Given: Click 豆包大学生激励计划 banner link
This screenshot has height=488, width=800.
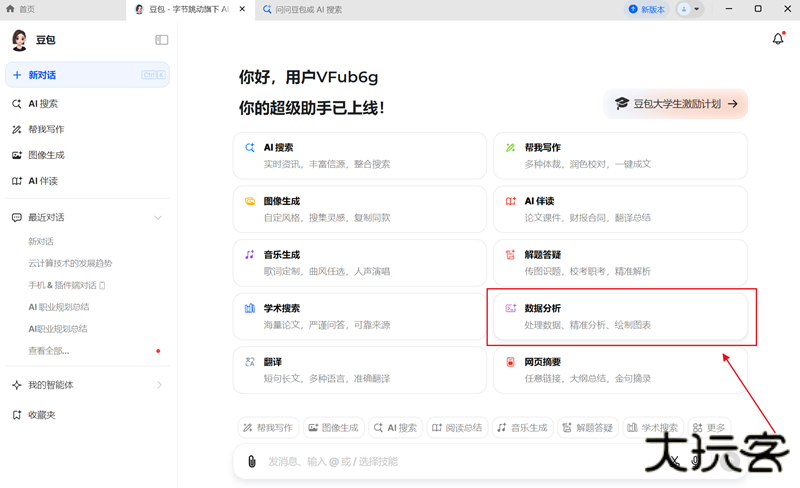Looking at the screenshot, I should pyautogui.click(x=675, y=103).
